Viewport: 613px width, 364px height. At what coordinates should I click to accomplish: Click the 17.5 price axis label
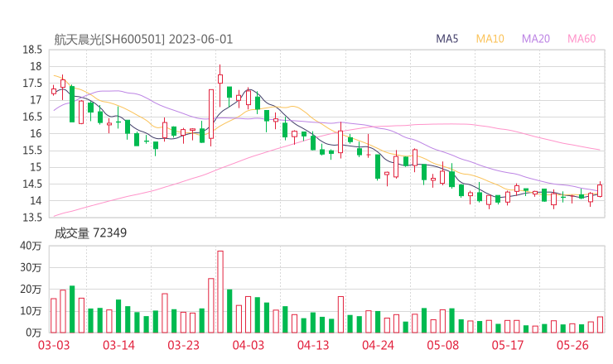tap(32, 84)
